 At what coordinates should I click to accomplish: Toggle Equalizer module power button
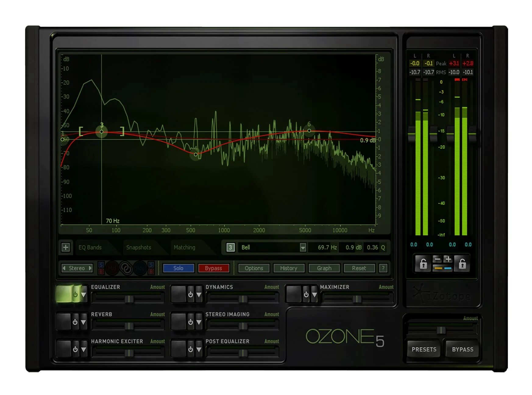[75, 294]
